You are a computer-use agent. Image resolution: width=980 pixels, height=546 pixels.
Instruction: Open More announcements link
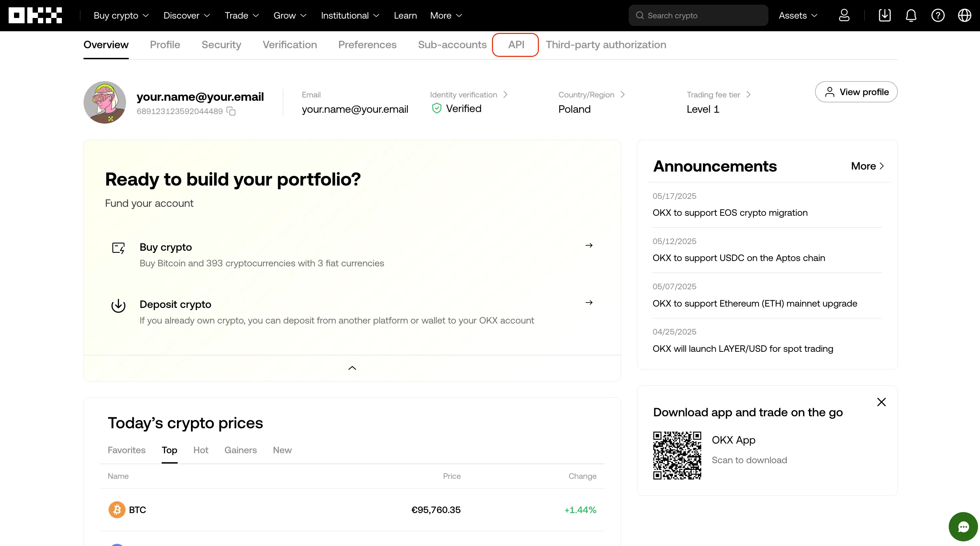click(868, 166)
